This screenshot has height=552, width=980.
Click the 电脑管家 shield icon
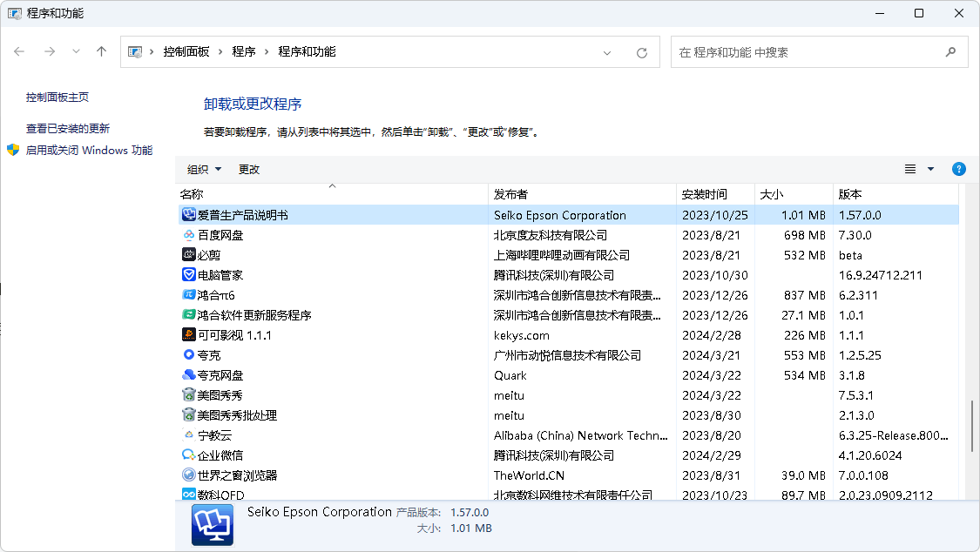coord(189,275)
